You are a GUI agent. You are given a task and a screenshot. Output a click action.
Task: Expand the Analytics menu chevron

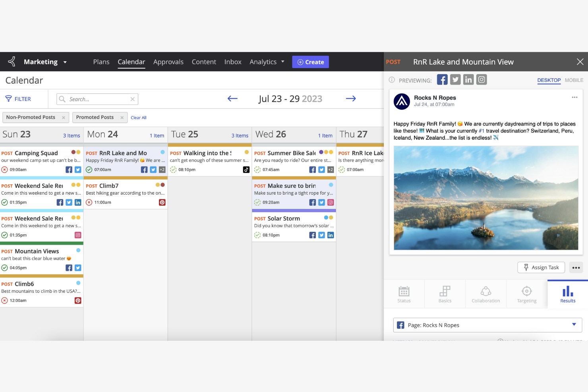point(282,62)
